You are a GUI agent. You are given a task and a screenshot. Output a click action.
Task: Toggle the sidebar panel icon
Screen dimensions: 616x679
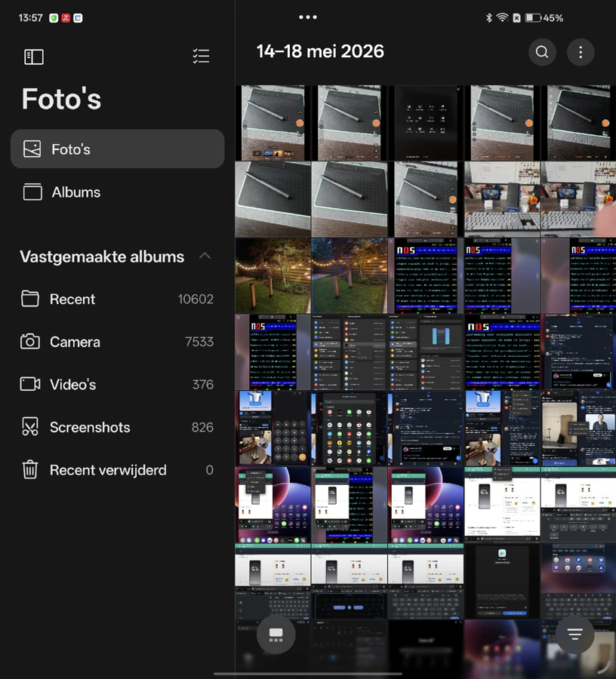pos(34,57)
